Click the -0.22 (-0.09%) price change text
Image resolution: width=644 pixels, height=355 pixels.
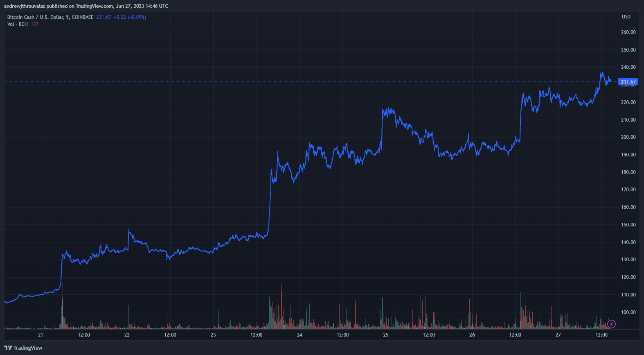coord(130,17)
